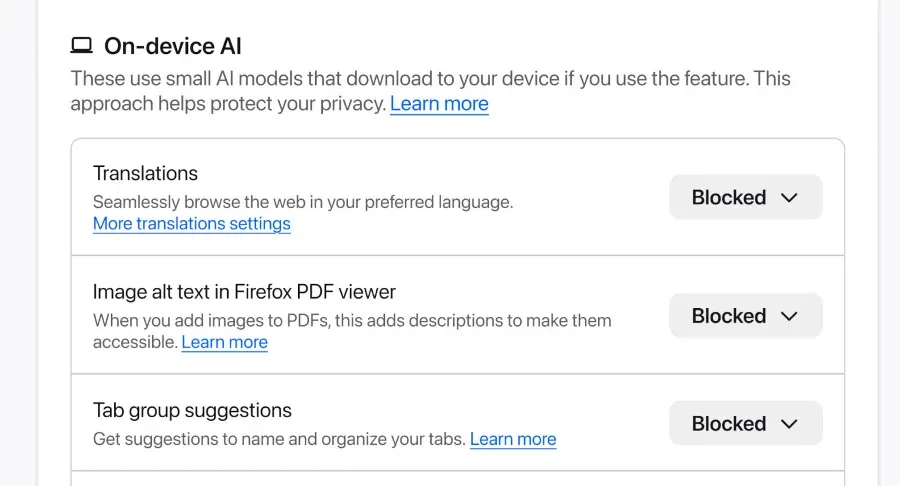Select the Image alt text in Firefox PDF viewer title

(x=244, y=292)
